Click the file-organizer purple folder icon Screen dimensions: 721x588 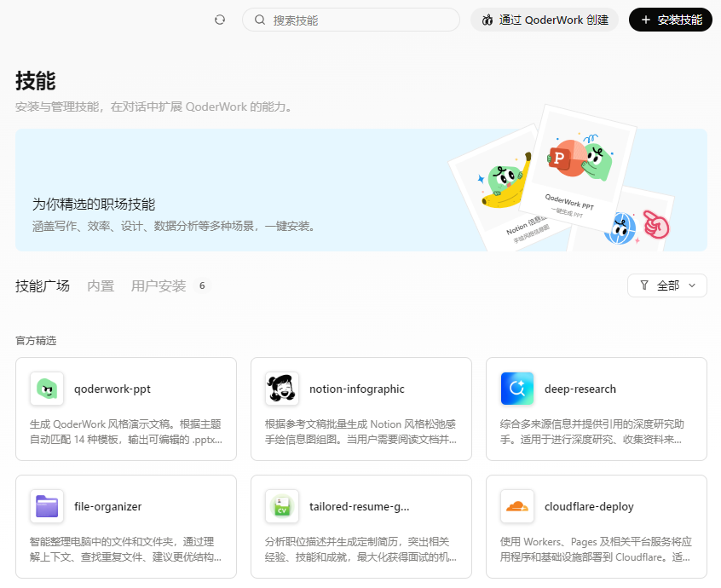(47, 507)
